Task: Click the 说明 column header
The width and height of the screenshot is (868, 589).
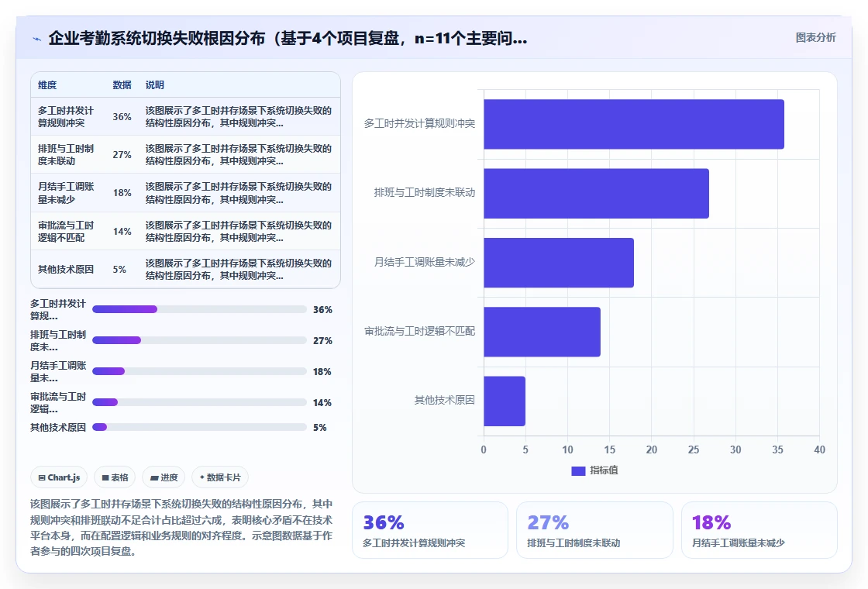Action: click(154, 84)
